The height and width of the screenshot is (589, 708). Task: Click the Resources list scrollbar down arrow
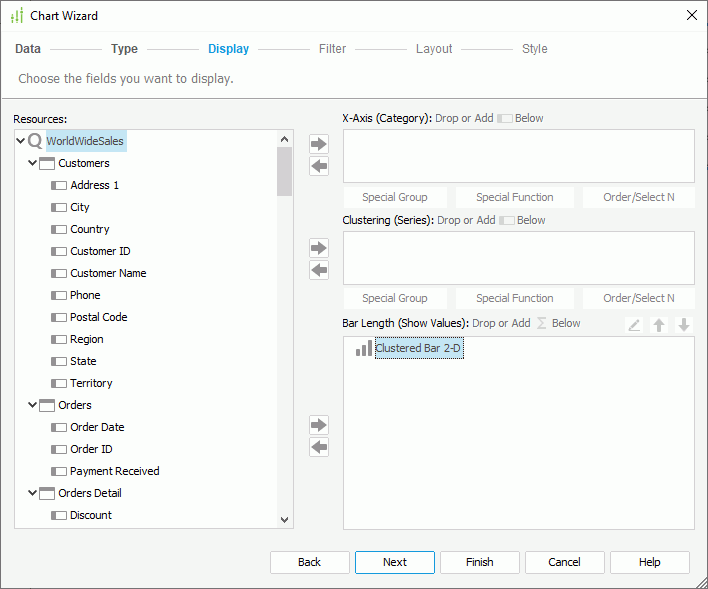[285, 519]
